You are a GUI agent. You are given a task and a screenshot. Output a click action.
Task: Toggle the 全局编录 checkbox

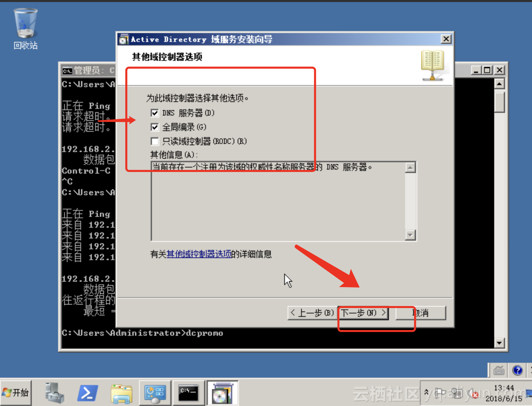point(155,127)
